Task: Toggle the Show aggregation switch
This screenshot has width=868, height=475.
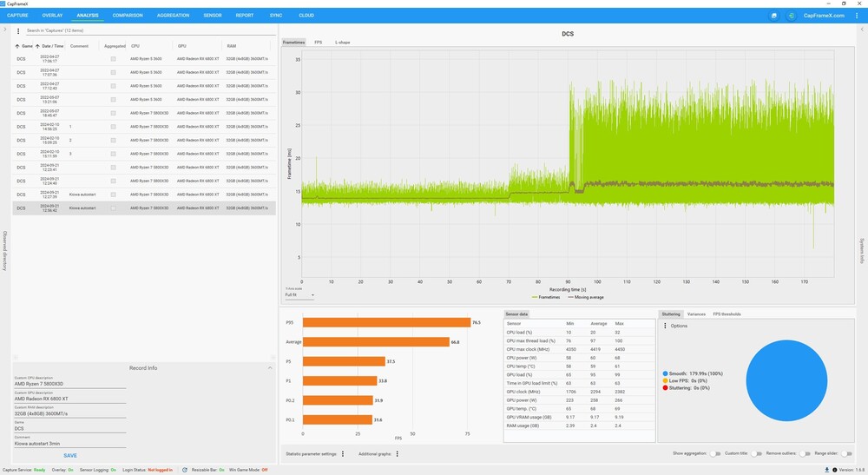Action: tap(715, 453)
